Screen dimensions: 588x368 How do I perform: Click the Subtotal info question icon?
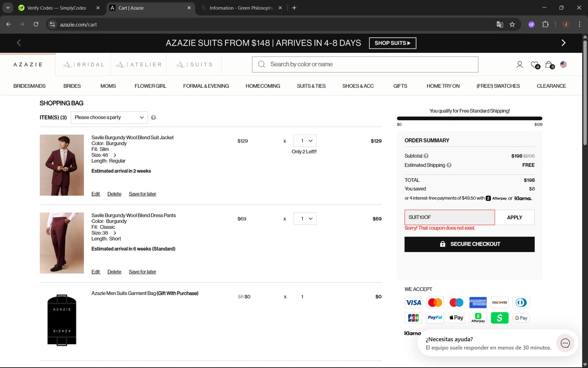point(426,156)
